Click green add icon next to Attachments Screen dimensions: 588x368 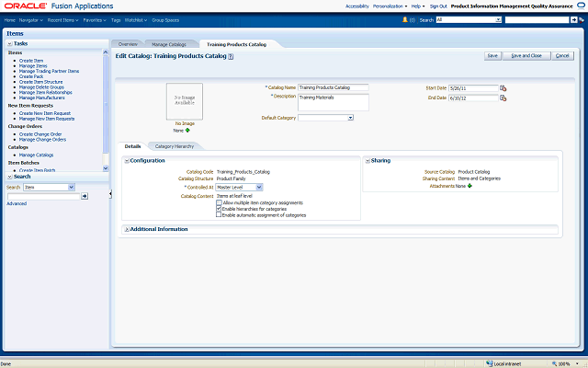pyautogui.click(x=470, y=186)
